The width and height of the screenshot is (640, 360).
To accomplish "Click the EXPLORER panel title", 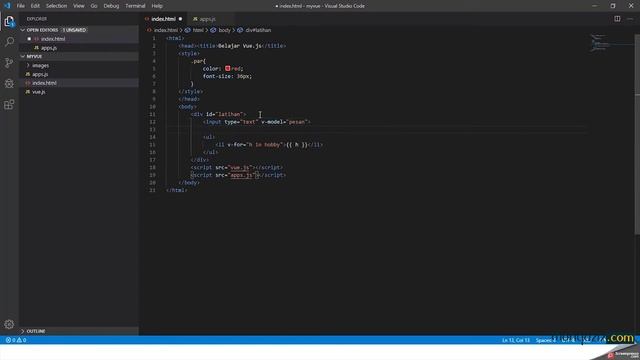I will [37, 19].
